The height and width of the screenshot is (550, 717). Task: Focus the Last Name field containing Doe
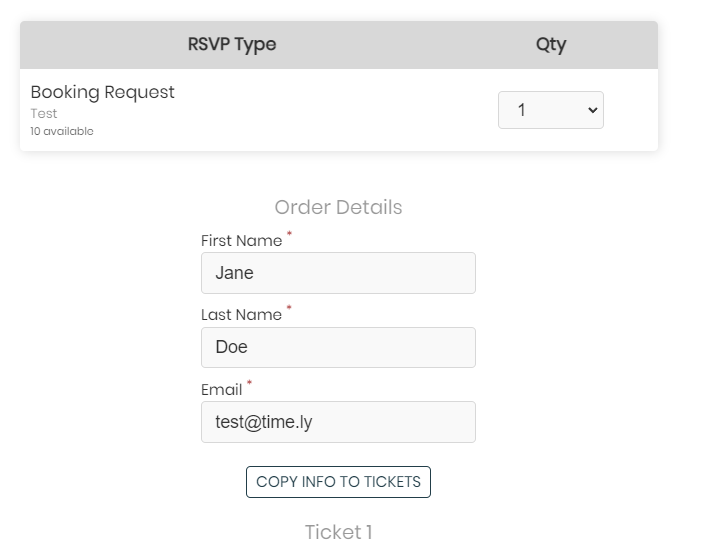(x=338, y=347)
